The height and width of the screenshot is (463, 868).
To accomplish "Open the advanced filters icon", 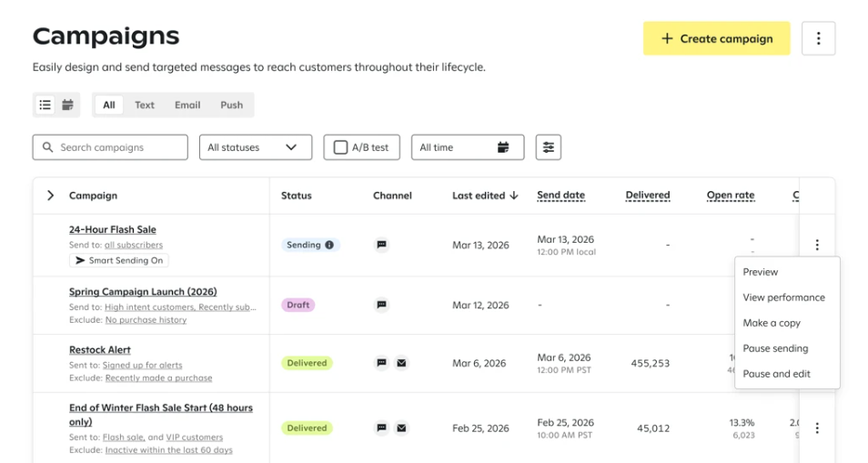I will tap(548, 147).
